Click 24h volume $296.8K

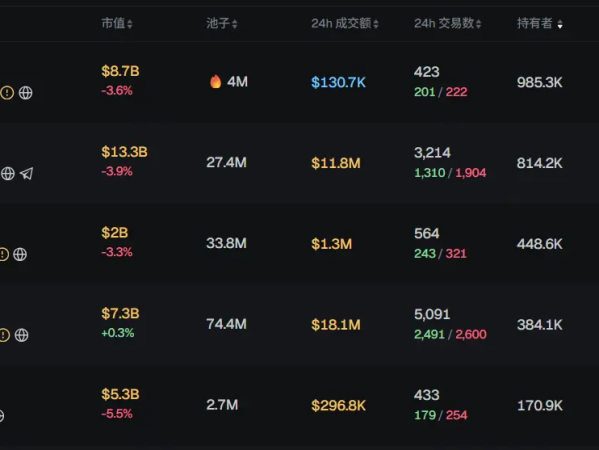[338, 406]
